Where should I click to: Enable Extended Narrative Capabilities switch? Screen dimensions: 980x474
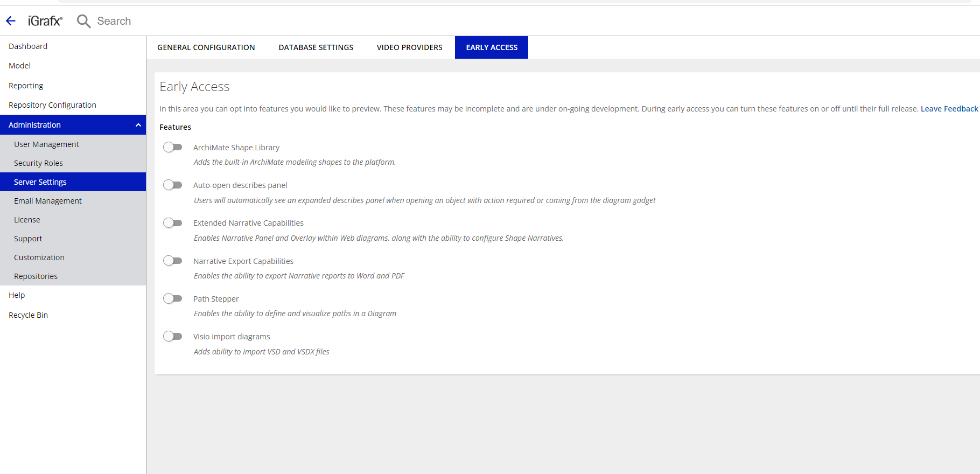point(173,222)
